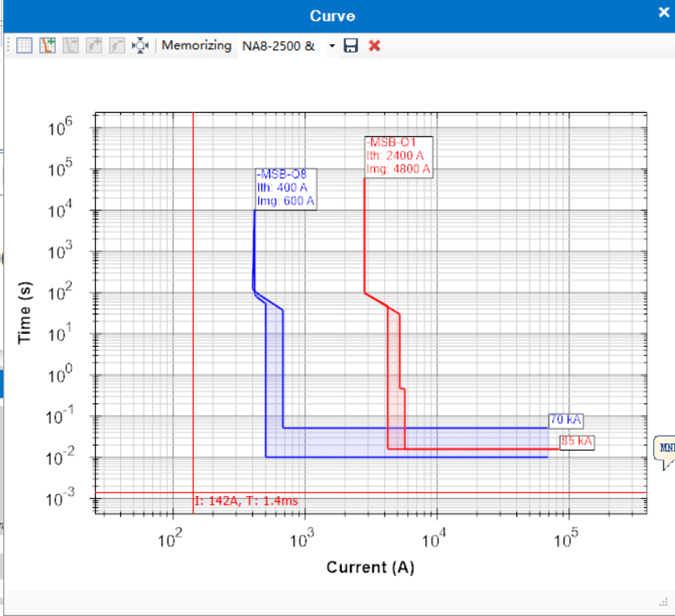Screen dimensions: 675x616
Task: Click the I: 142A, T: 1.4ms readout
Action: [246, 501]
